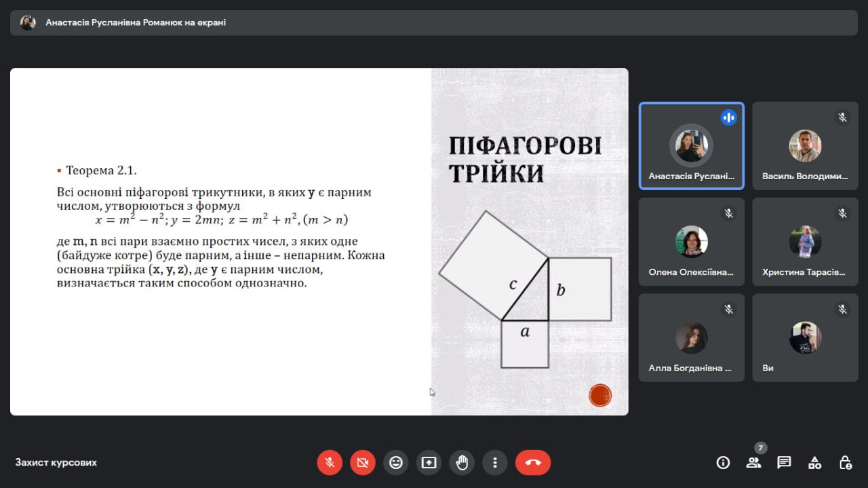Click Анастасія's avatar photo

692,145
